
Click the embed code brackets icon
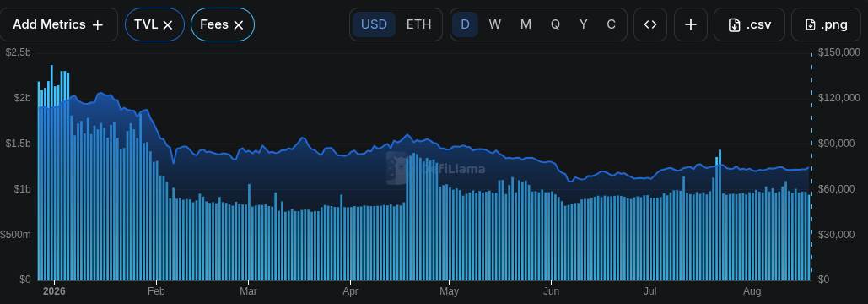[650, 24]
